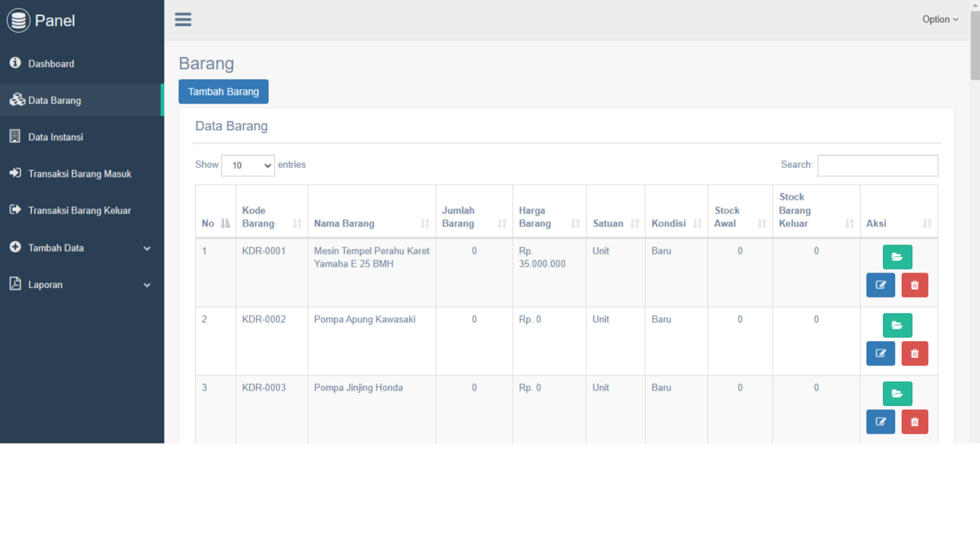Sort table by Stock Barang Keluar column
This screenshot has width=980, height=551.
[x=816, y=212]
